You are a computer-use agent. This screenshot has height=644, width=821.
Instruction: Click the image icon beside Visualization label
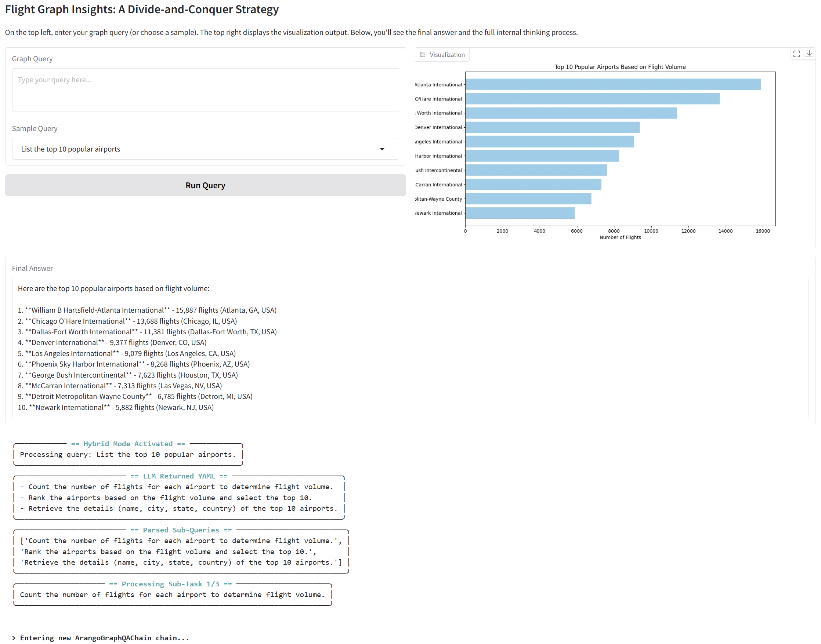click(x=423, y=55)
